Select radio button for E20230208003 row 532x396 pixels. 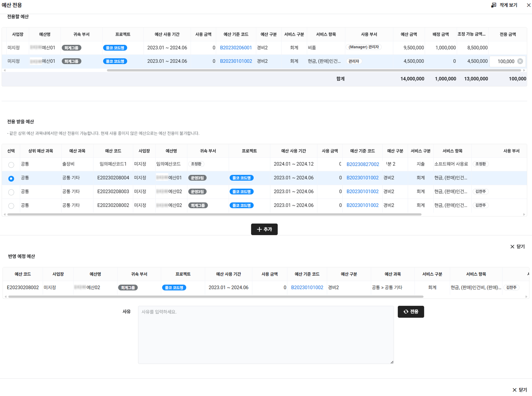tap(11, 192)
